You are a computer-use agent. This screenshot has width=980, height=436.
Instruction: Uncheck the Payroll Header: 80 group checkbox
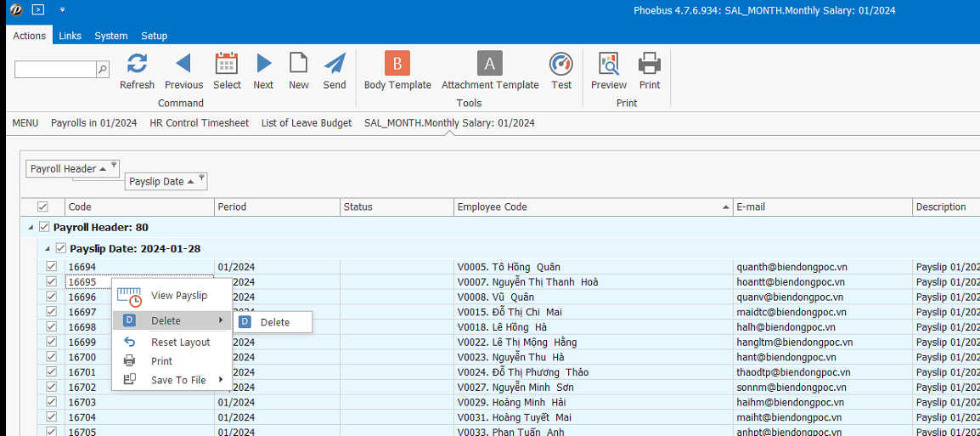[x=45, y=227]
